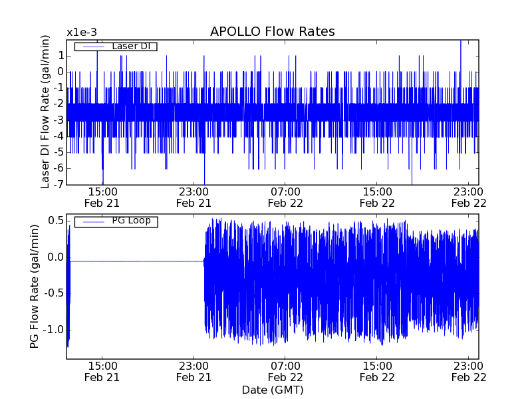Click the 'x1e-3' scale multiplier label
The height and width of the screenshot is (399, 532).
(x=80, y=33)
